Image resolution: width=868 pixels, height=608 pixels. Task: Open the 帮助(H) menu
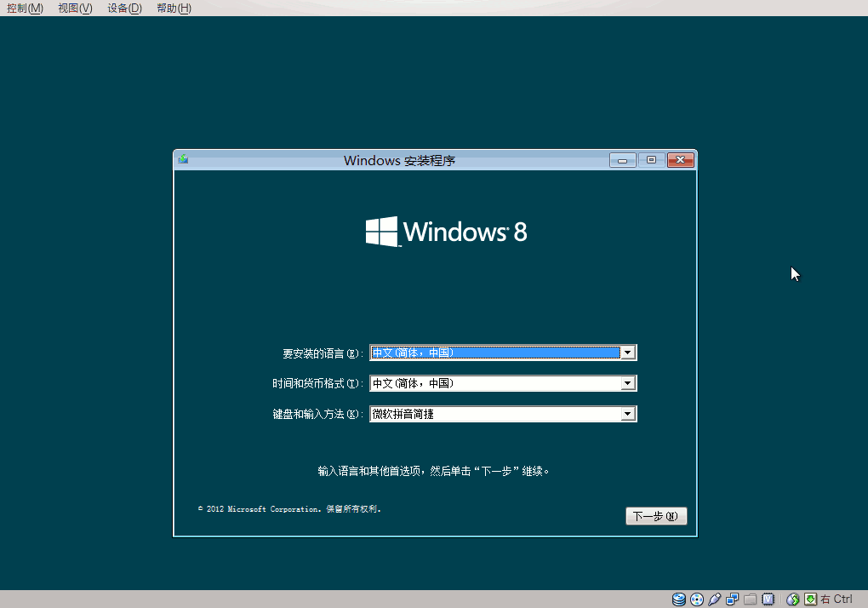[174, 8]
